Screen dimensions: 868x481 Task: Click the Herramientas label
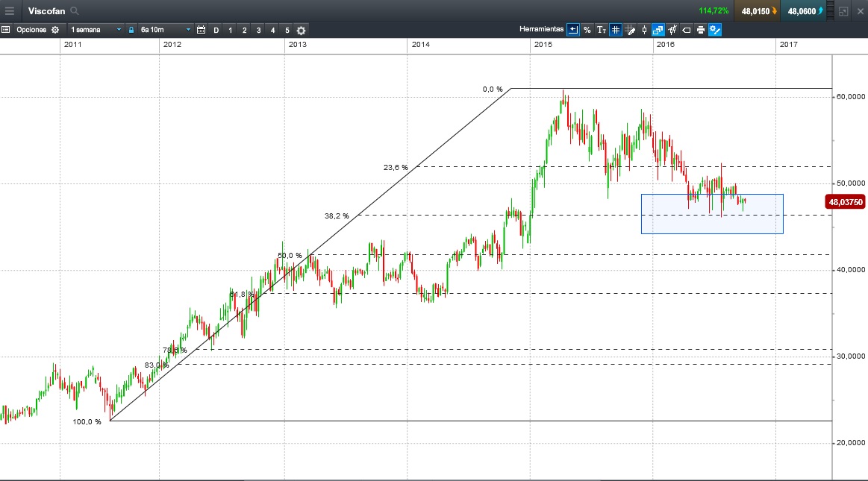[x=541, y=29]
